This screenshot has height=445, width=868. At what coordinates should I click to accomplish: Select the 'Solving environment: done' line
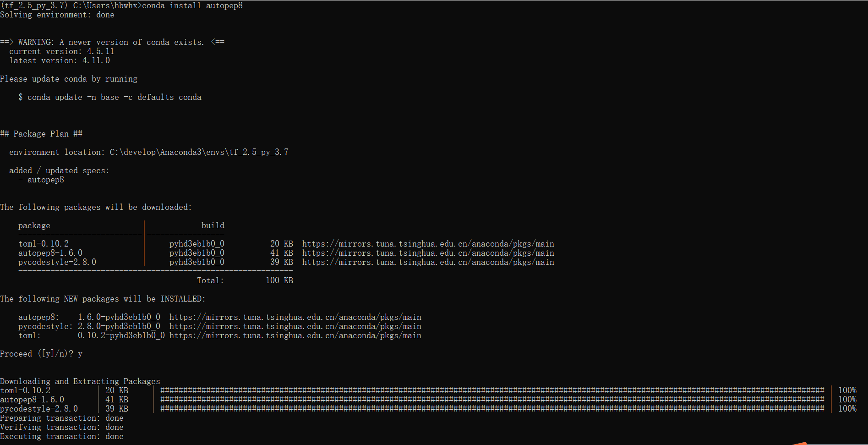pos(57,15)
